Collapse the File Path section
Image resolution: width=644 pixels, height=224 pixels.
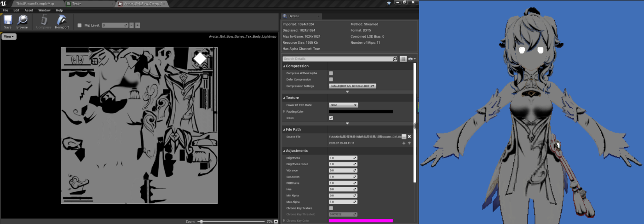284,130
